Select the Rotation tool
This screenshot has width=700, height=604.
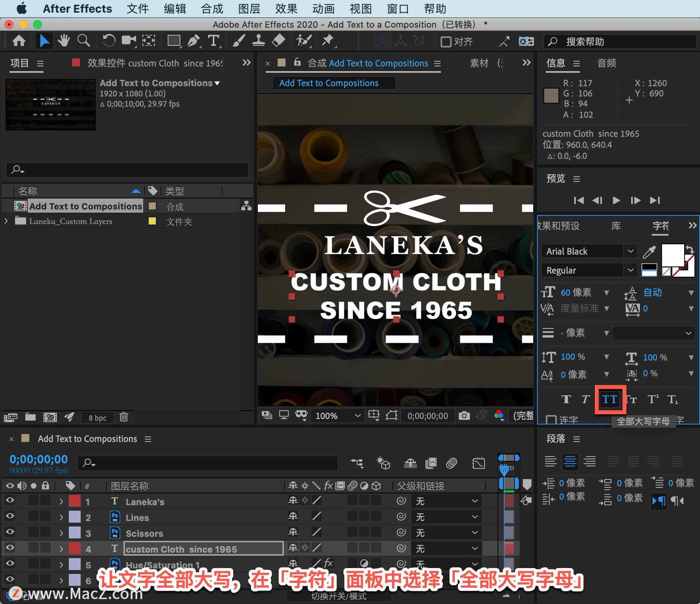(x=109, y=41)
